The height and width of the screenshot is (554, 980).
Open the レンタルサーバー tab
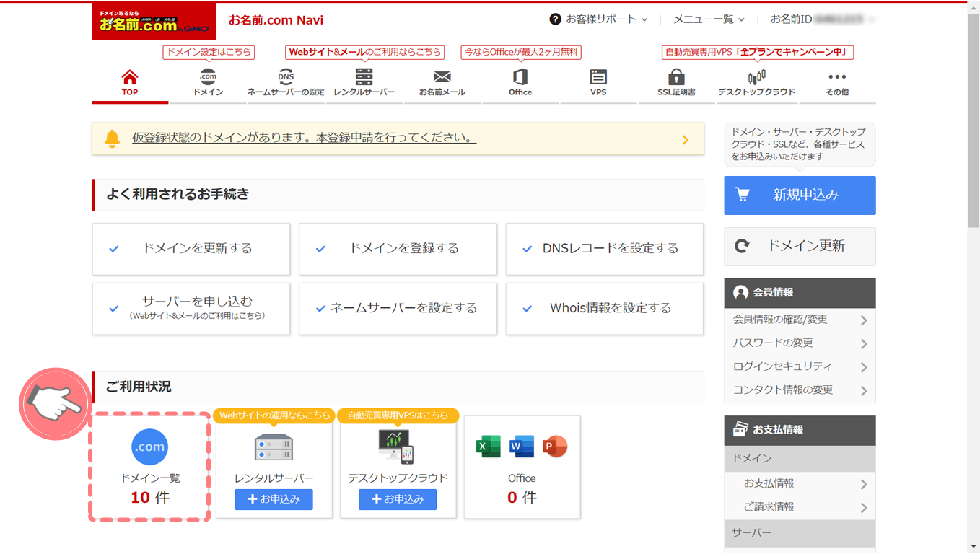pos(364,83)
